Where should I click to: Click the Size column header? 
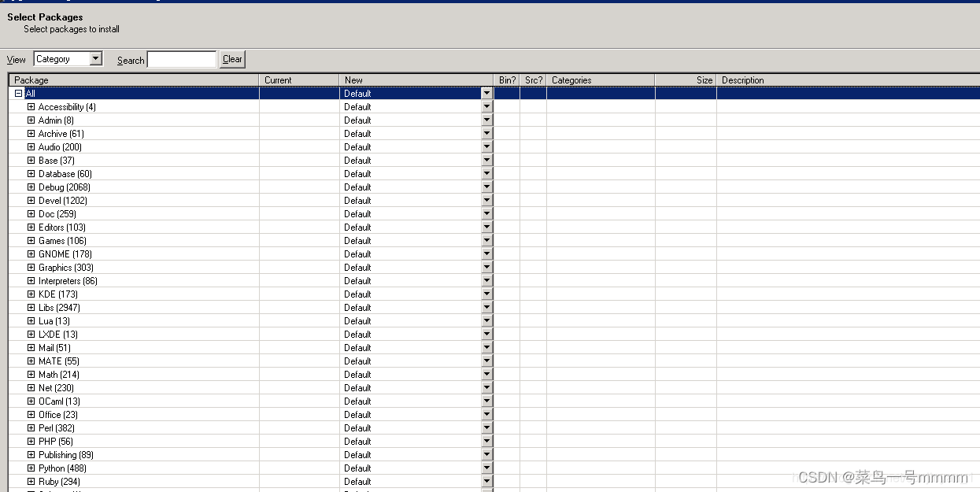click(703, 80)
